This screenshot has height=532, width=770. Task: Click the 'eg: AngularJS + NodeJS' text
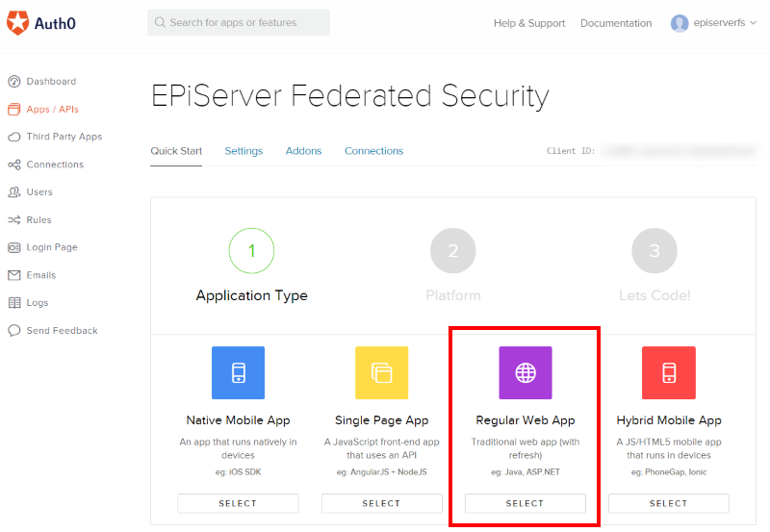click(x=381, y=472)
